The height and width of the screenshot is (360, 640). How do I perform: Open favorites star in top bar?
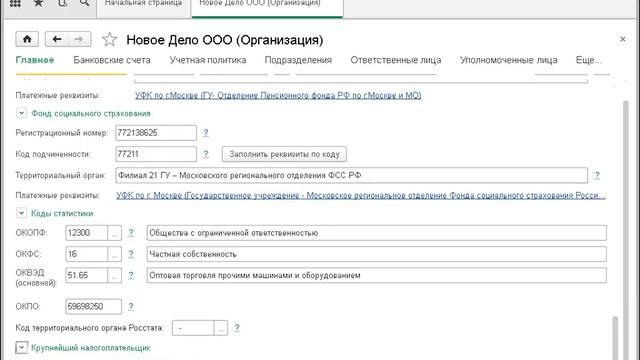[x=38, y=3]
